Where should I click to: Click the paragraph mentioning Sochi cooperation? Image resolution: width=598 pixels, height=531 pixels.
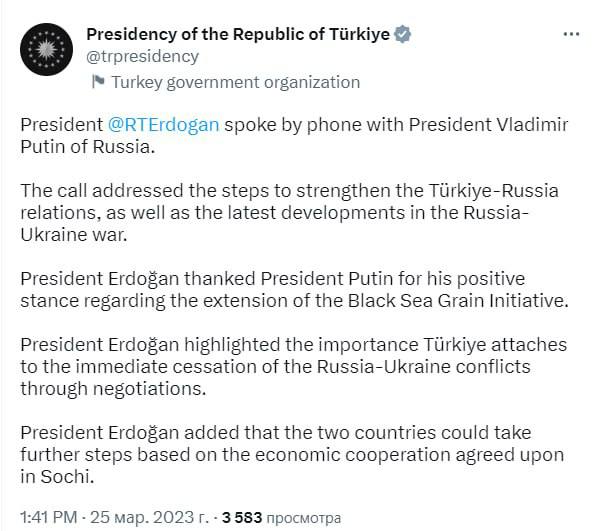coord(292,455)
